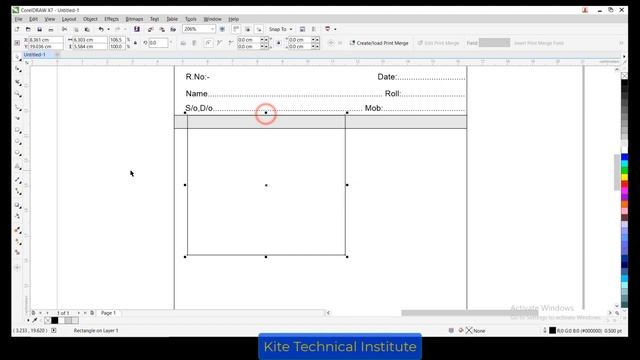Select the Parallel Dimension tool
640x360 pixels.
pos(18,180)
